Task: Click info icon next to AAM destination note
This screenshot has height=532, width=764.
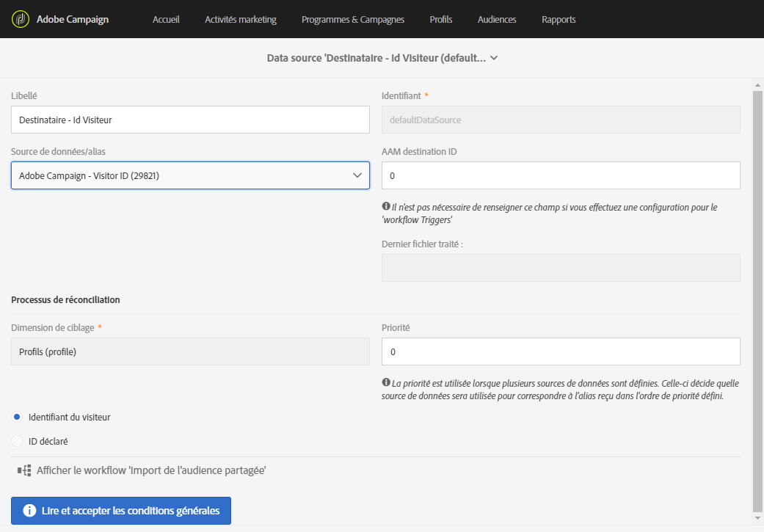Action: tap(386, 207)
